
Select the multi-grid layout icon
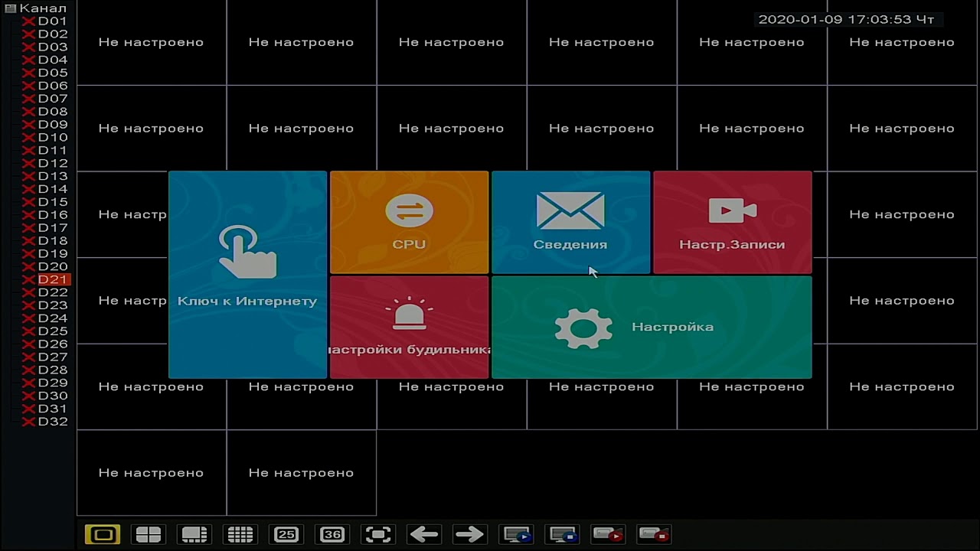(x=240, y=534)
